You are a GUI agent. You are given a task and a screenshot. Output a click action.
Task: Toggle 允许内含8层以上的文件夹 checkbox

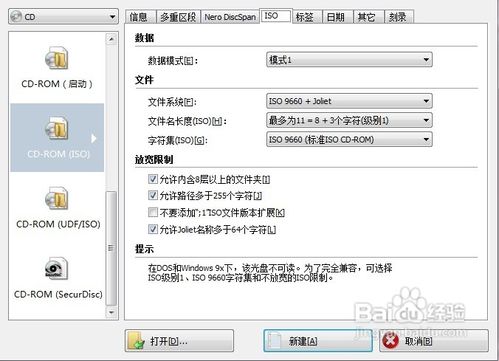point(153,179)
